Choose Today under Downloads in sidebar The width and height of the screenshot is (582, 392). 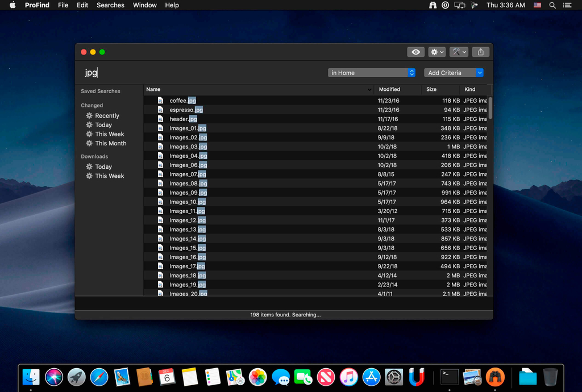coord(103,167)
